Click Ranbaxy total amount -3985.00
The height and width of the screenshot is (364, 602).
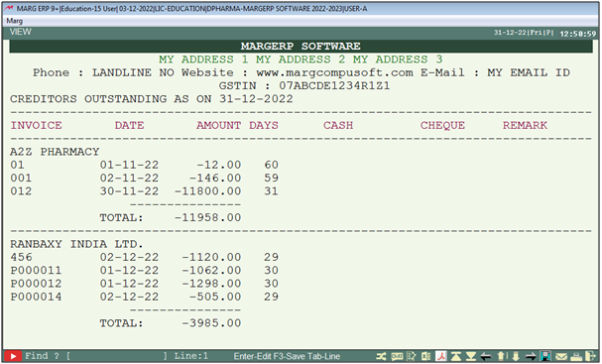211,323
